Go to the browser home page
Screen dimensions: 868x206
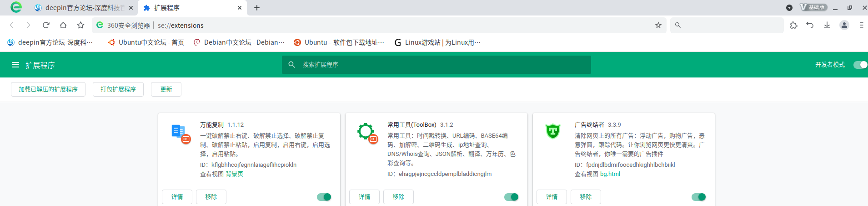point(63,25)
